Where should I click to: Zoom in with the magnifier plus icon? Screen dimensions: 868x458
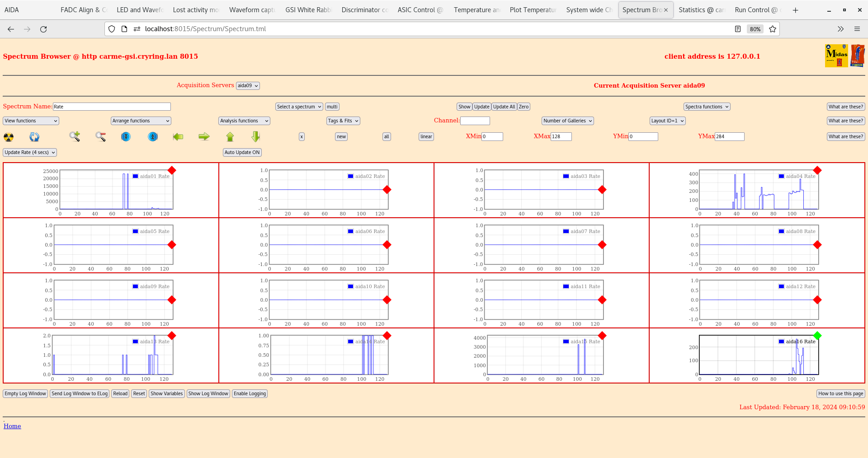[x=75, y=136]
